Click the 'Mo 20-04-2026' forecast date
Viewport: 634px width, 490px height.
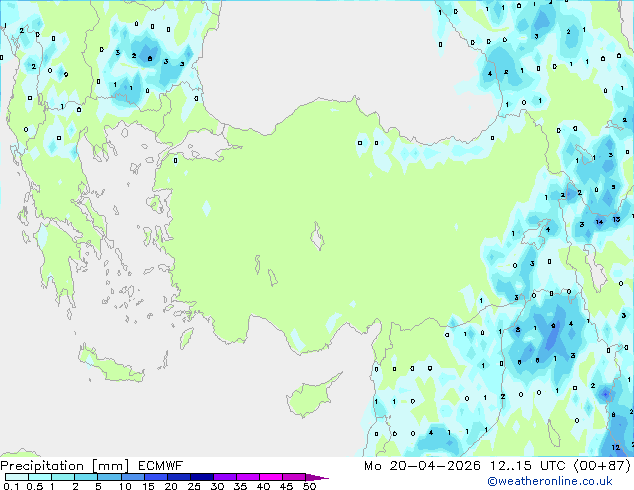[x=422, y=466]
